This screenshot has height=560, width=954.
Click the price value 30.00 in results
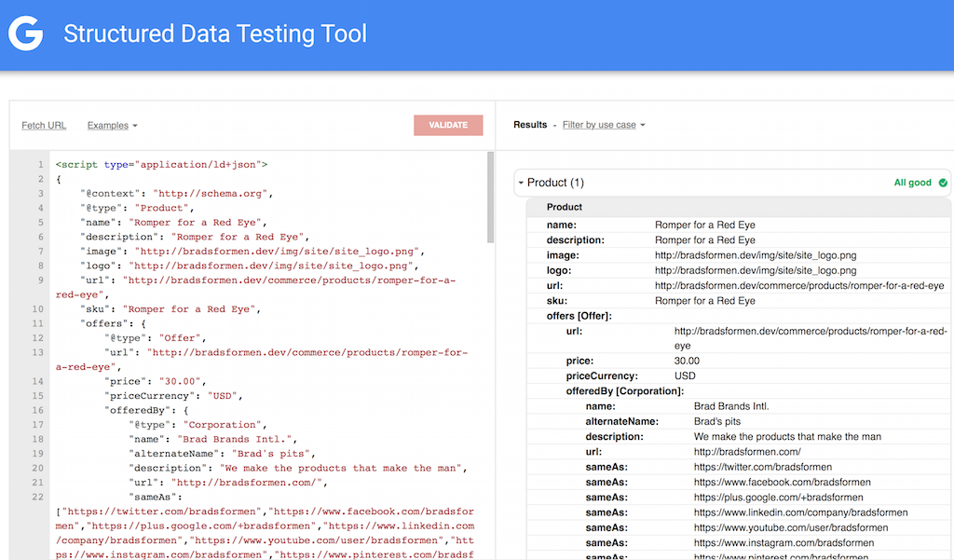tap(687, 361)
